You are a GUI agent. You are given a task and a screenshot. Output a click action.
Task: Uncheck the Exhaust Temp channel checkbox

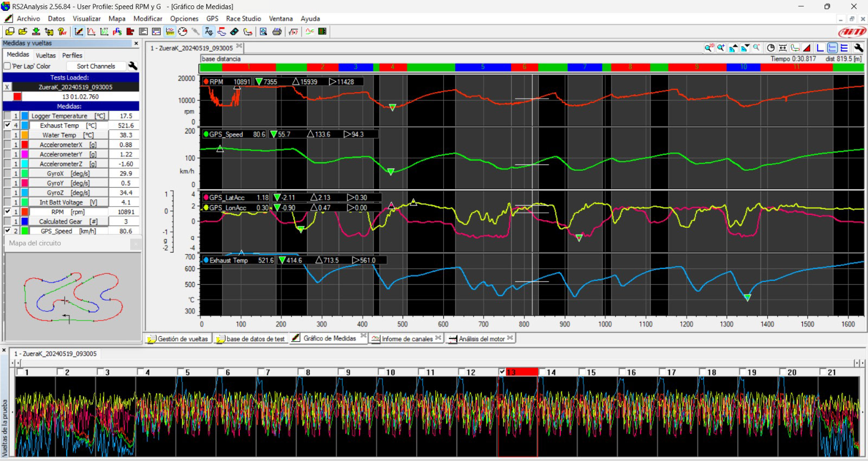tap(7, 125)
